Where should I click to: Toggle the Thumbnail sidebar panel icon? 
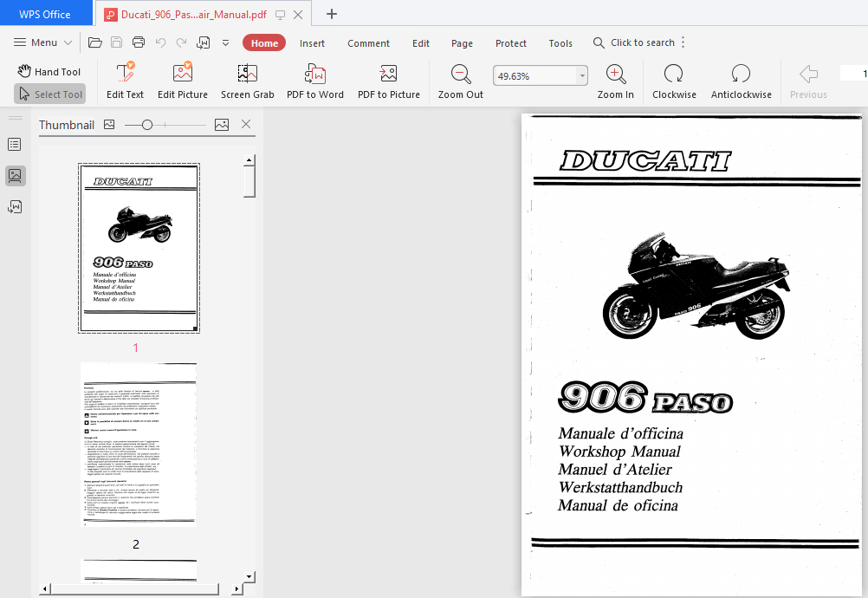pos(15,176)
